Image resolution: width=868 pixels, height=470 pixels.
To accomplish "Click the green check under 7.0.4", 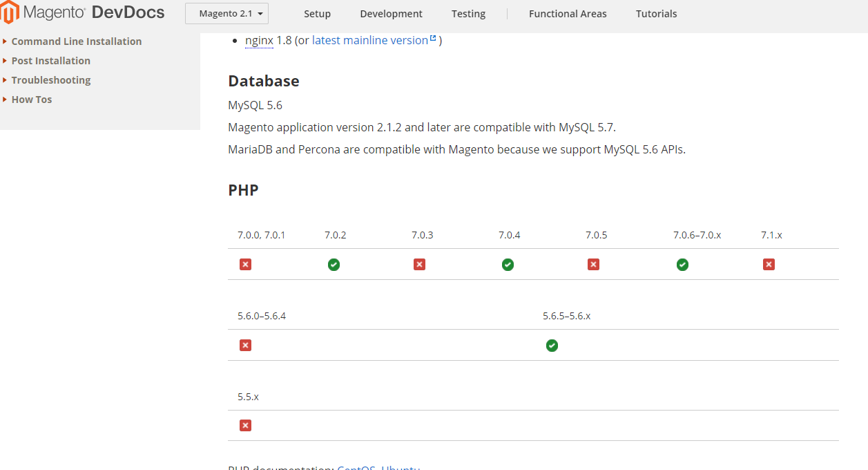I will (x=508, y=264).
